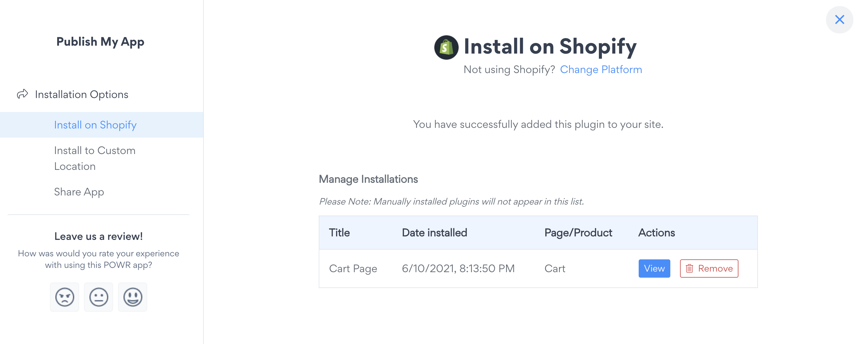Select the Cart page/product cell
The height and width of the screenshot is (344, 868).
[x=555, y=269]
